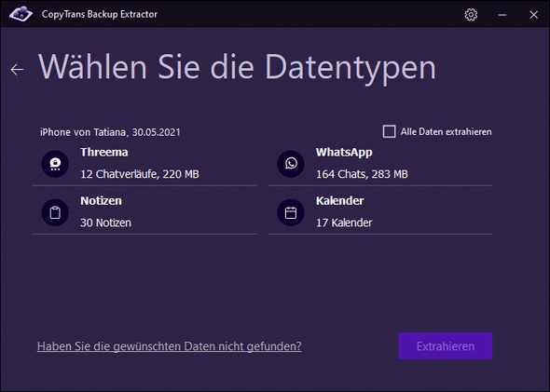Click the Notizen heading

[x=101, y=201]
